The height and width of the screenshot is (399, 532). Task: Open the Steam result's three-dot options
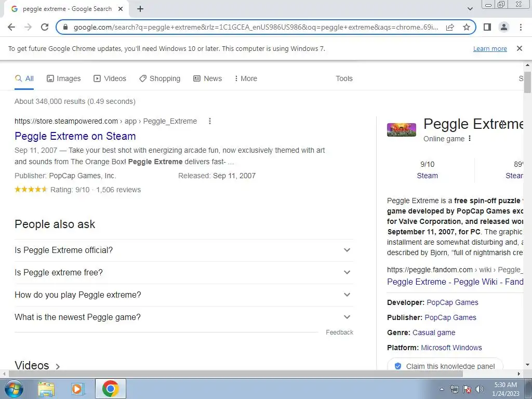[210, 121]
